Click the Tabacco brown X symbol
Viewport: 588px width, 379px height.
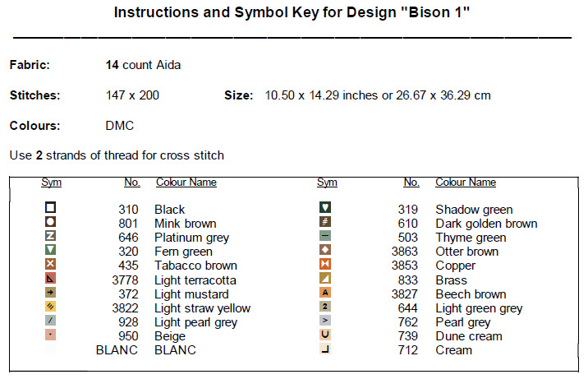click(x=50, y=265)
